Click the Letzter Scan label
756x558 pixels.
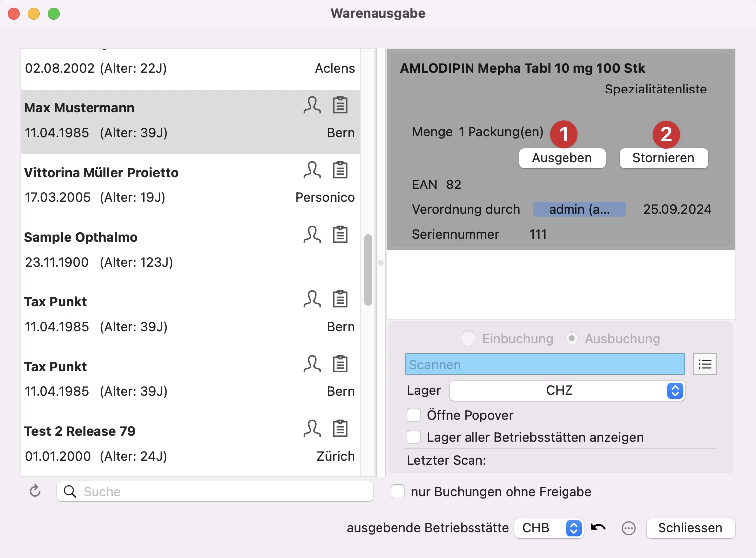[x=447, y=460]
